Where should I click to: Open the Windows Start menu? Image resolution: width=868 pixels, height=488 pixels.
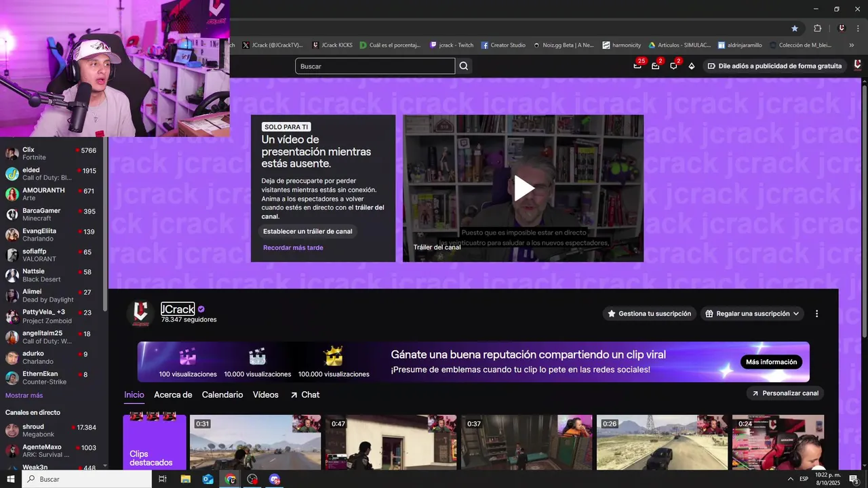tap(10, 479)
